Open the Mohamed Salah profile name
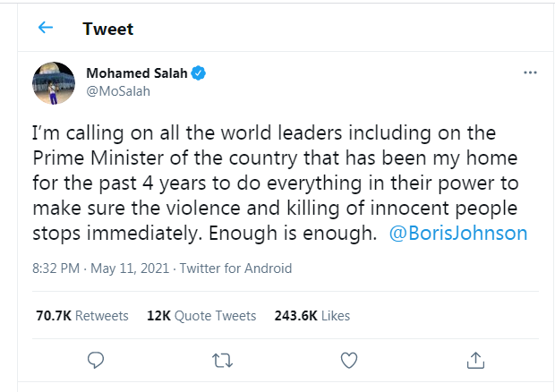 click(136, 72)
